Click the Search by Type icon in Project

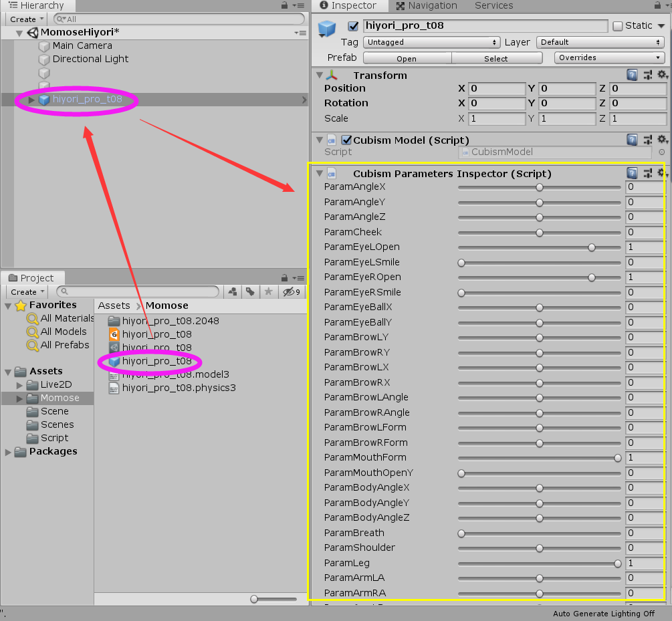coord(233,291)
